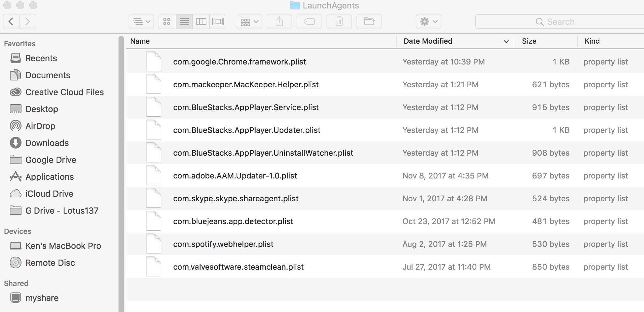Select com.valvesoftware.steamclean.plist file name
This screenshot has width=644, height=312.
coord(238,267)
